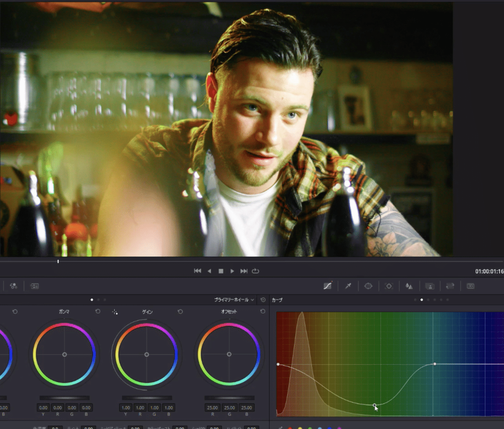The image size is (504, 429).
Task: Toggle loop playback
Action: pos(255,271)
